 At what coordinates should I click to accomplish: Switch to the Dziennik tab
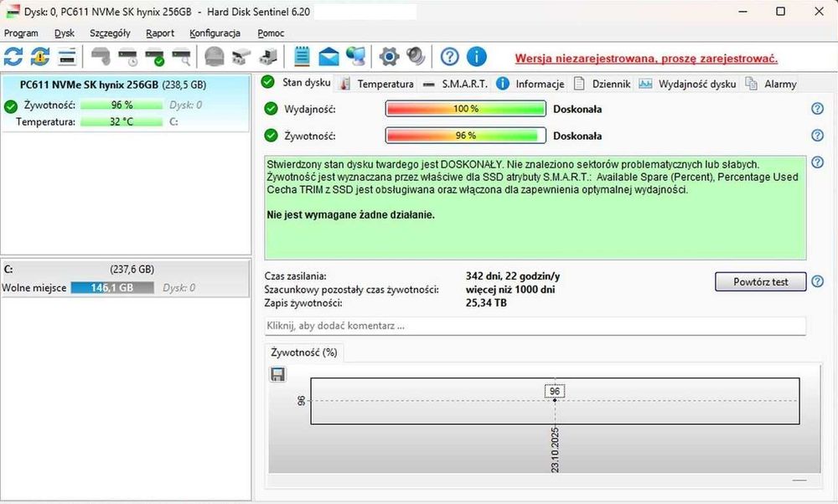point(603,84)
